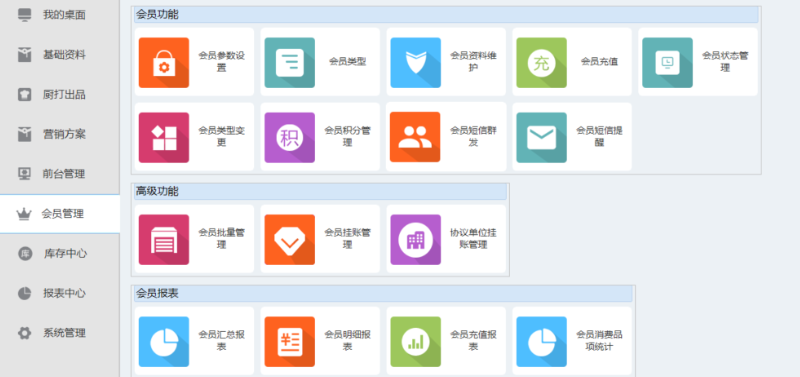This screenshot has width=800, height=377.
Task: Click the 会员短信提醒 label
Action: (x=599, y=137)
